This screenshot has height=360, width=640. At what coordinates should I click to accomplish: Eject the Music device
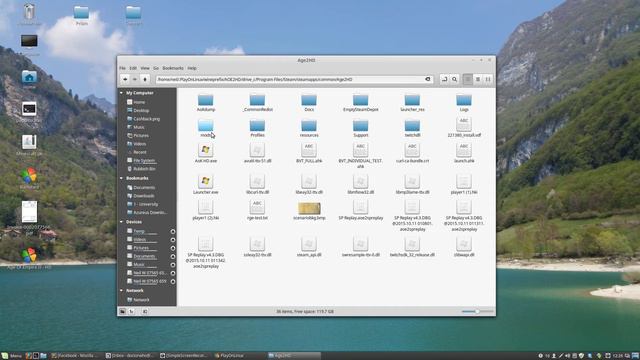coord(173,265)
